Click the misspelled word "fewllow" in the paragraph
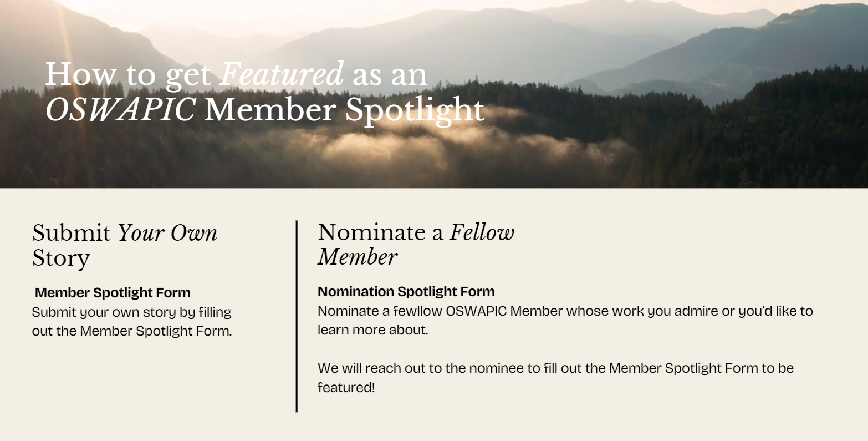 pyautogui.click(x=418, y=311)
